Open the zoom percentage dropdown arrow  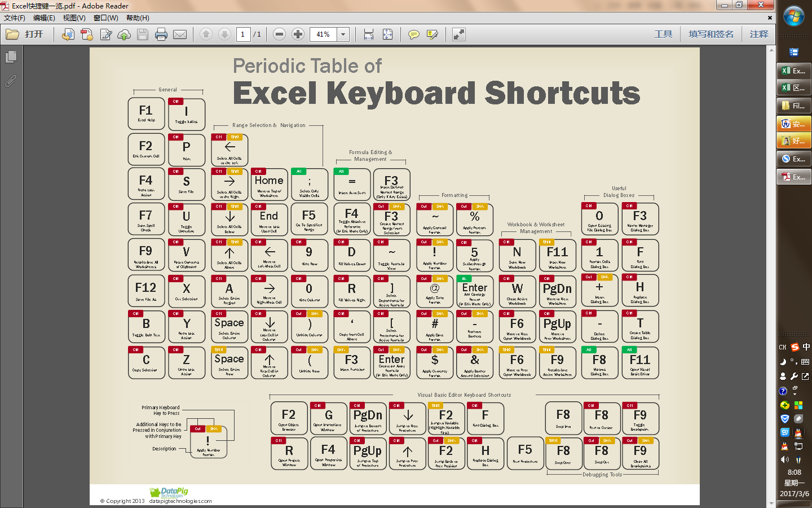pos(343,34)
